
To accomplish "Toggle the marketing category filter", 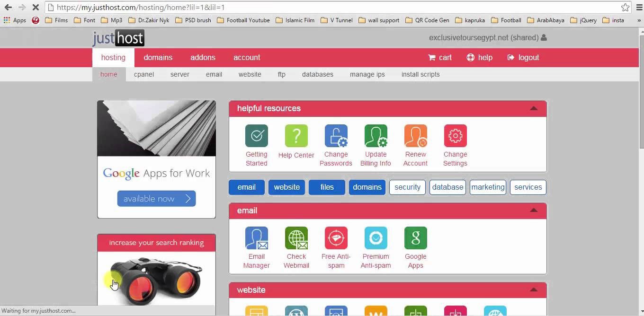I will (x=488, y=187).
